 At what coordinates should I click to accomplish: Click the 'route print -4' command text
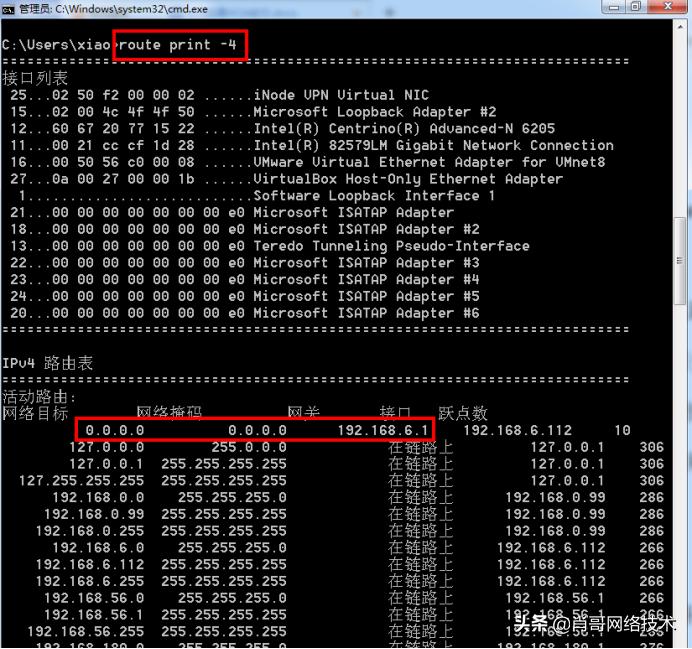(x=178, y=45)
